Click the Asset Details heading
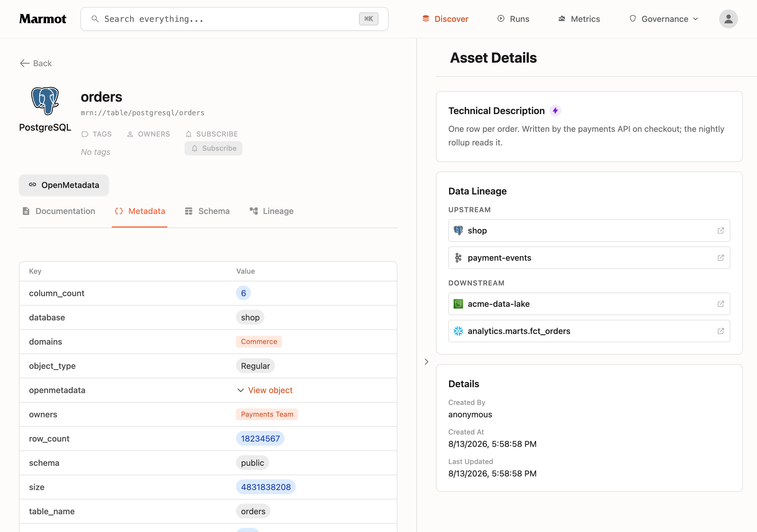This screenshot has height=532, width=757. click(493, 58)
